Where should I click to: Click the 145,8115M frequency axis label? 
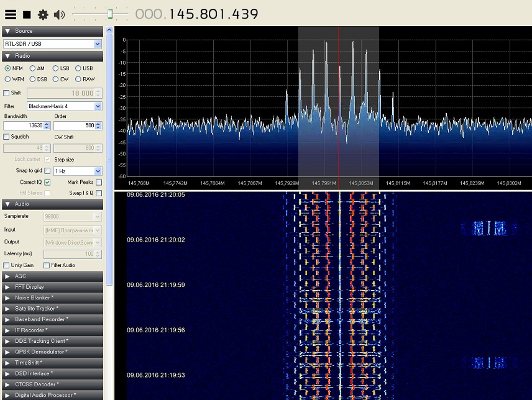pos(398,183)
